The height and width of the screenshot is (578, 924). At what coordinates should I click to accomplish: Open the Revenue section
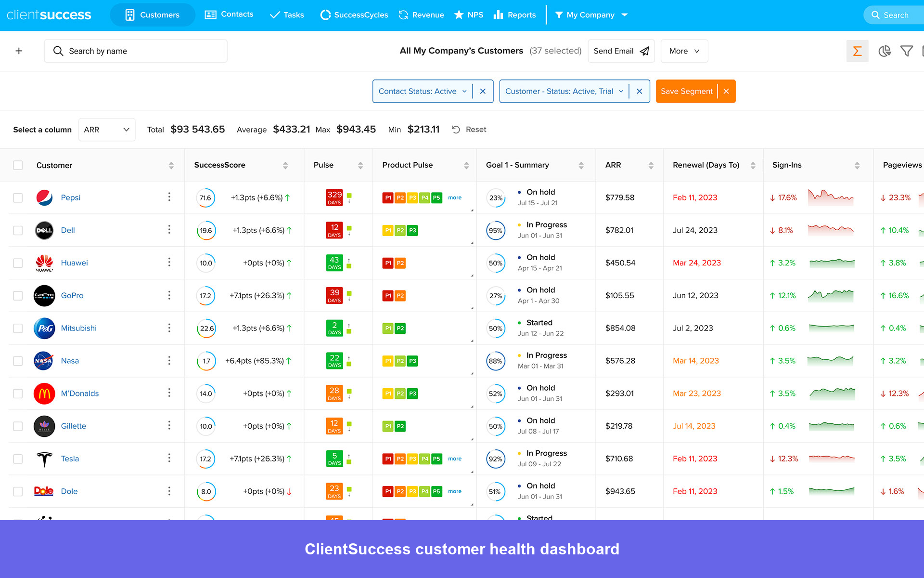click(x=421, y=14)
